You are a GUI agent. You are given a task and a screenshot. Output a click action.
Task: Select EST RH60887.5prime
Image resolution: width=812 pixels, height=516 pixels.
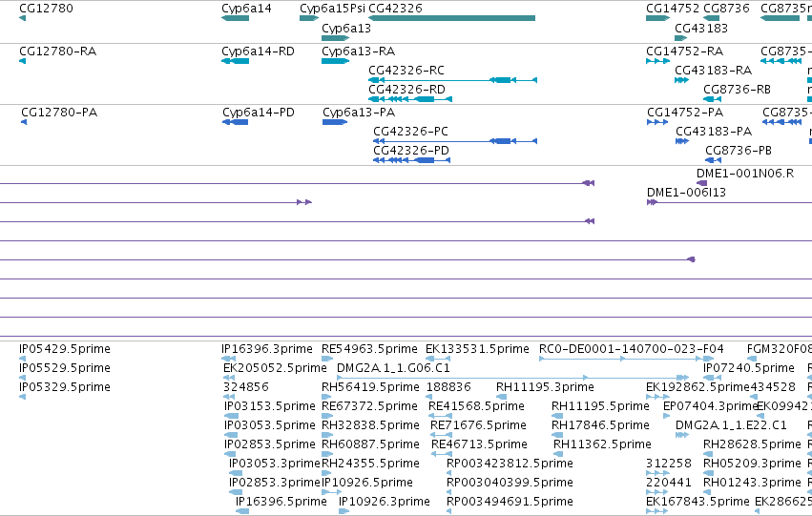pos(370,444)
